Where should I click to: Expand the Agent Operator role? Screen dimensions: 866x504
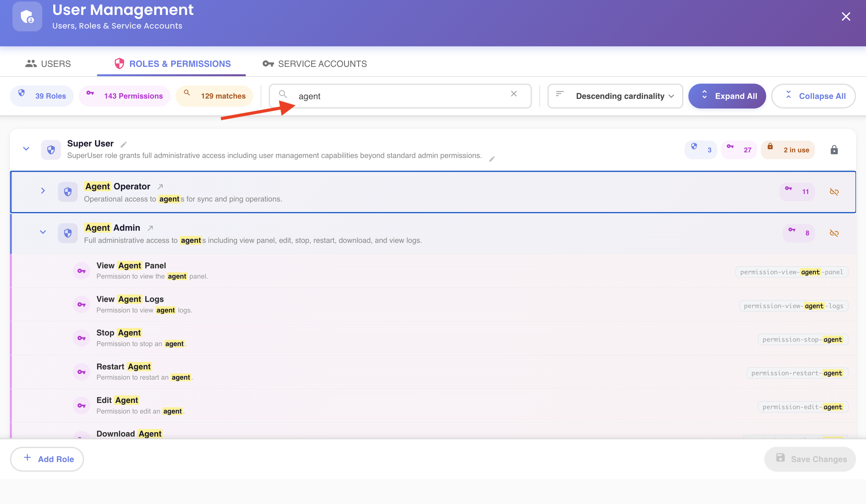pos(43,190)
